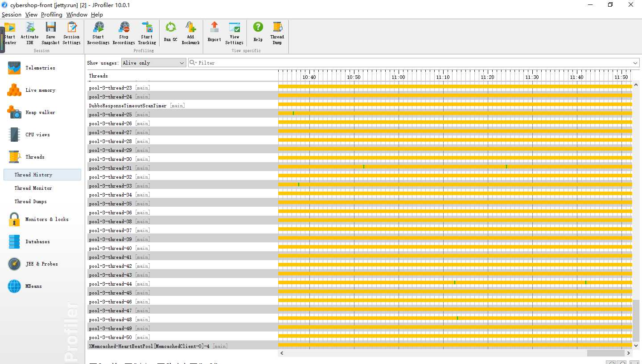Click the Export toolbar icon

pyautogui.click(x=214, y=32)
